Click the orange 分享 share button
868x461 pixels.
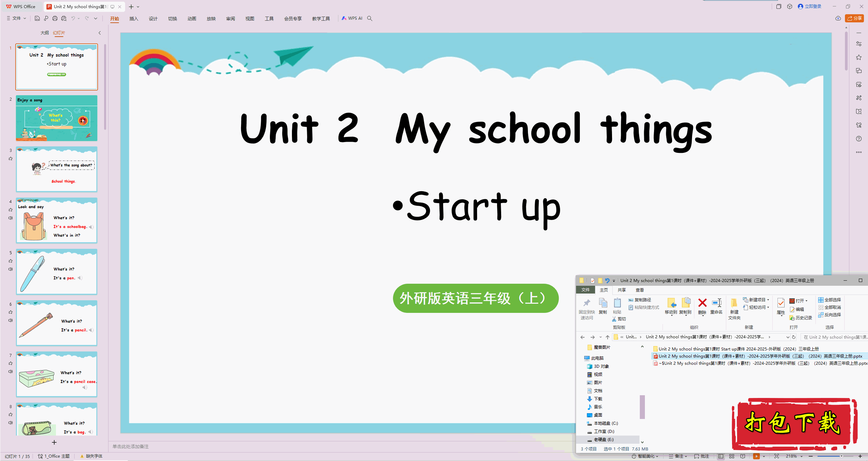[854, 18]
